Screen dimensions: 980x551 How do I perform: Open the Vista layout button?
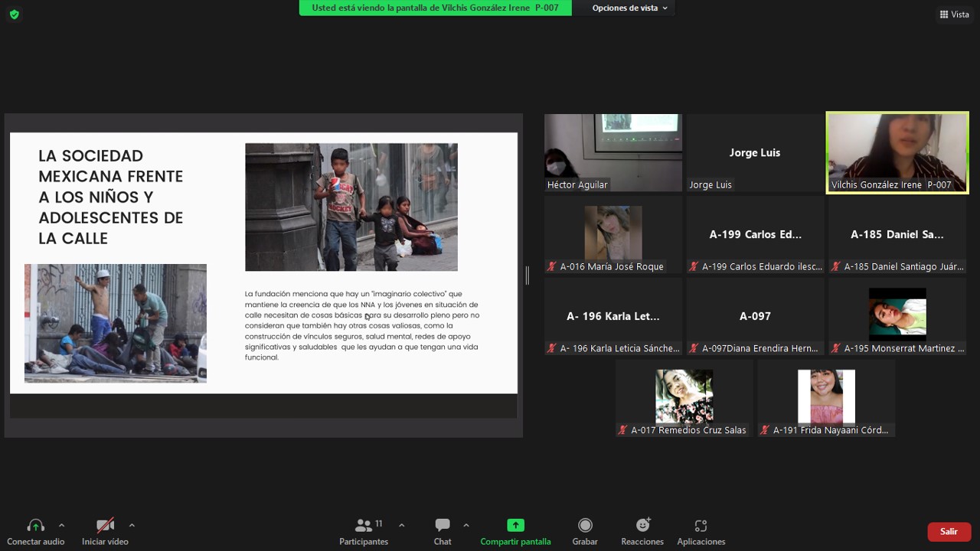point(955,14)
